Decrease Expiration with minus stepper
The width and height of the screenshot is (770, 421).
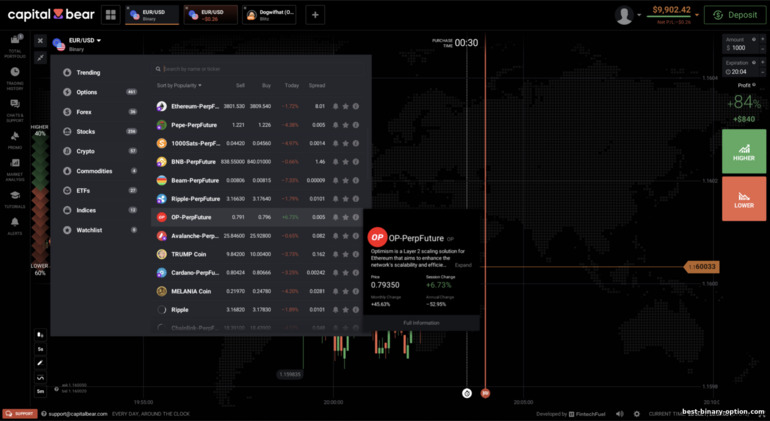click(763, 72)
